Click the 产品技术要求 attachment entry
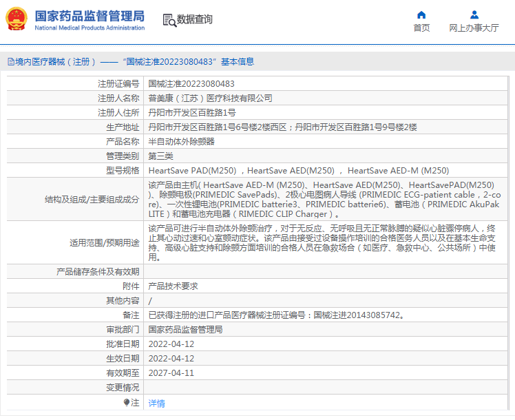Viewport: 515px width, 420px height. tap(174, 286)
